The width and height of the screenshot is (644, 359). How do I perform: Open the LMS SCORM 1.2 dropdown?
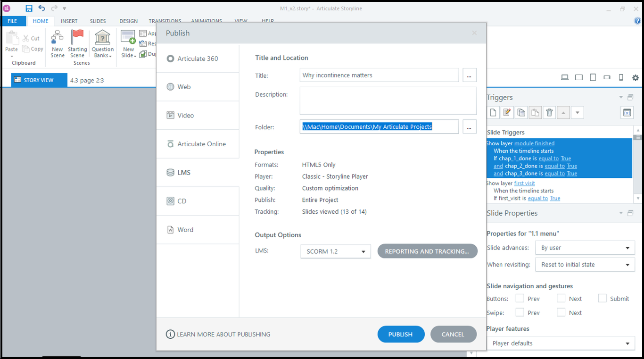point(335,251)
